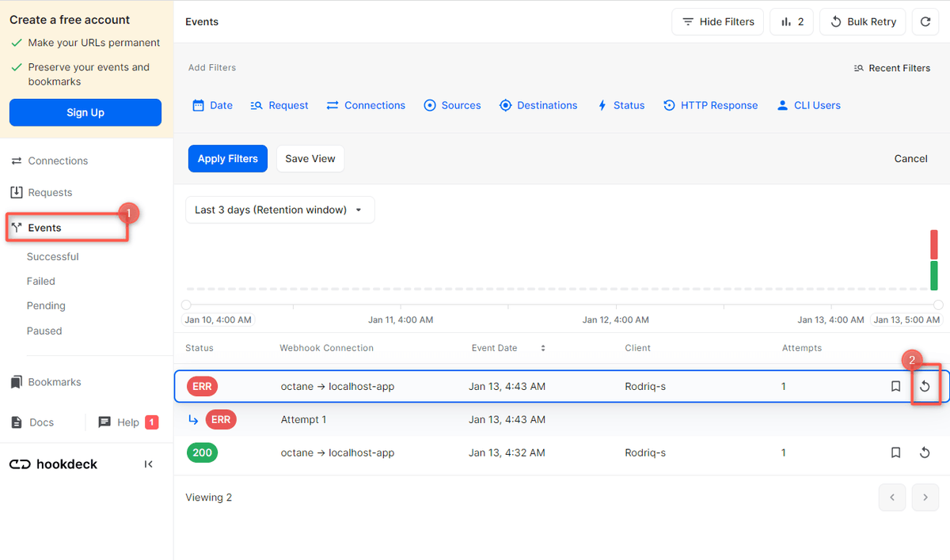
Task: Bookmark the ERR octane event row
Action: pos(895,387)
